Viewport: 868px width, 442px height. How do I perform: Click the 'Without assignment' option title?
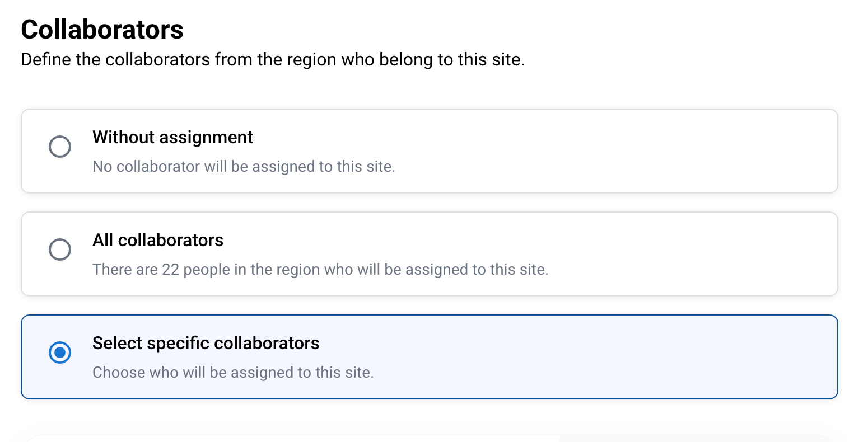pos(172,137)
